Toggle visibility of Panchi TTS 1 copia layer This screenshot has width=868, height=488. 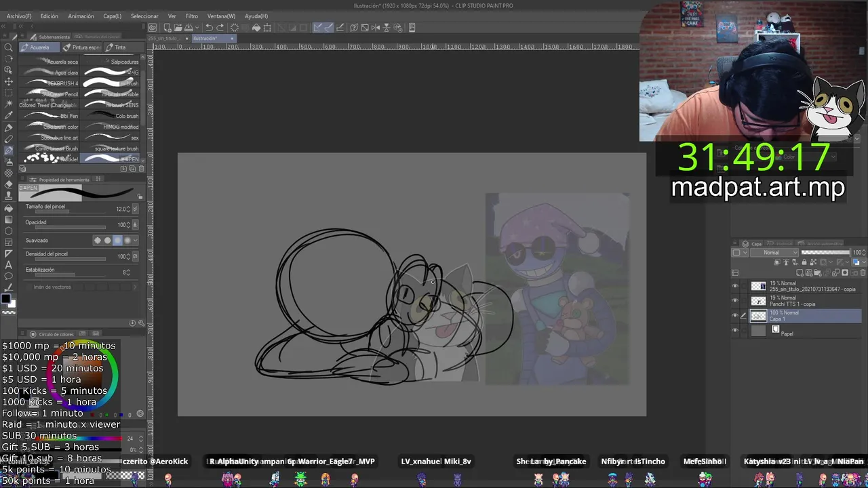point(735,300)
